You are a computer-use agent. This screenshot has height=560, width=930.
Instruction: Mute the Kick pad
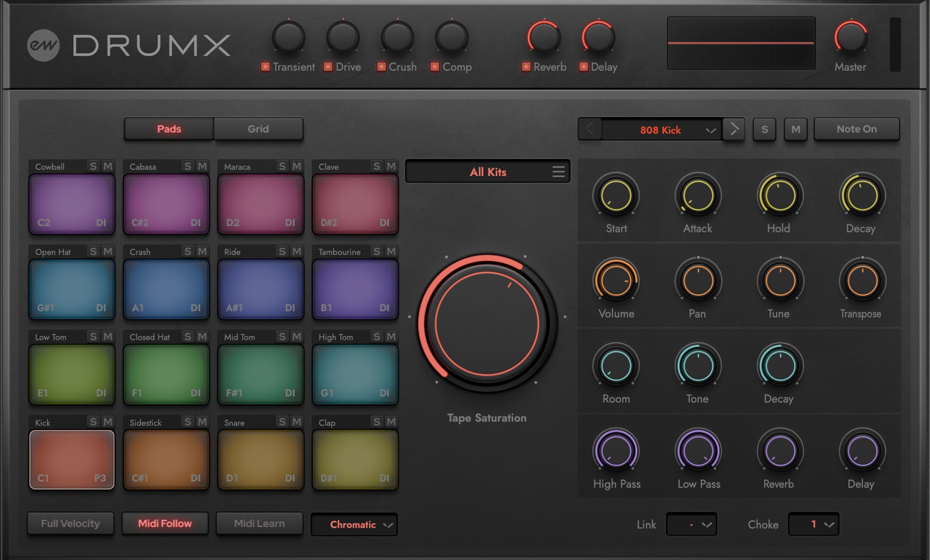tap(107, 422)
